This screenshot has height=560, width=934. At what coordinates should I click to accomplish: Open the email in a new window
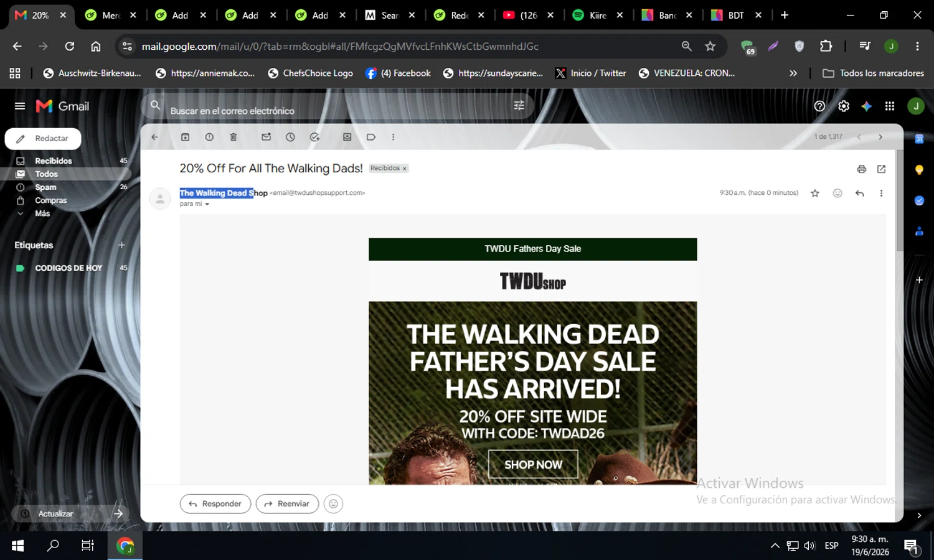(881, 169)
